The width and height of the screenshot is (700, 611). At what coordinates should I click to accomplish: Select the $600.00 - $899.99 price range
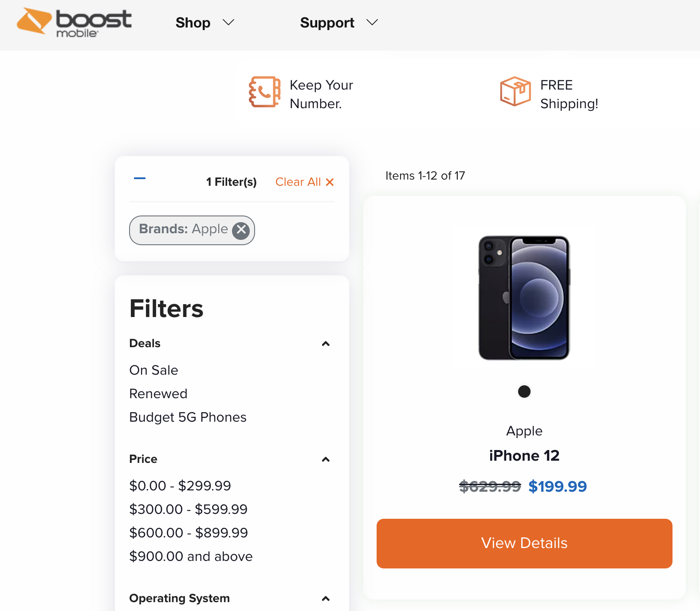(x=189, y=533)
